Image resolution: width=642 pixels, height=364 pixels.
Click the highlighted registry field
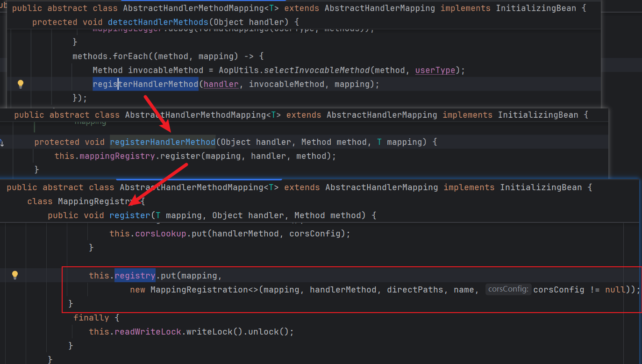[x=135, y=275]
